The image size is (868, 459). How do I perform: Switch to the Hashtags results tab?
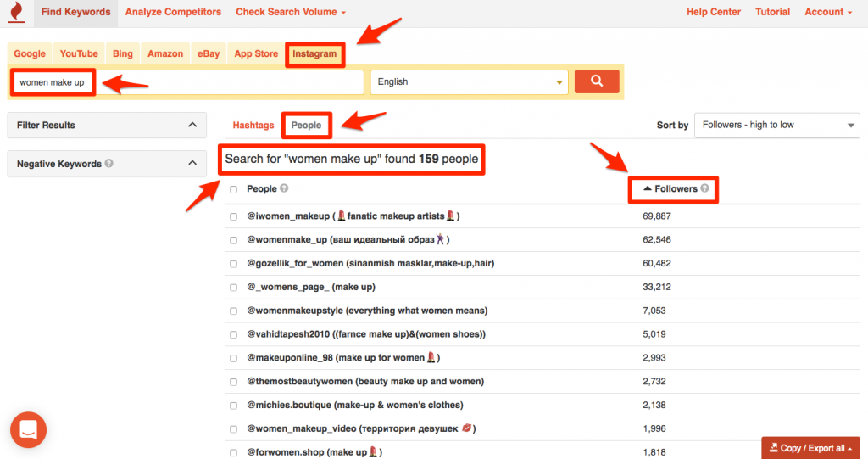(x=253, y=126)
